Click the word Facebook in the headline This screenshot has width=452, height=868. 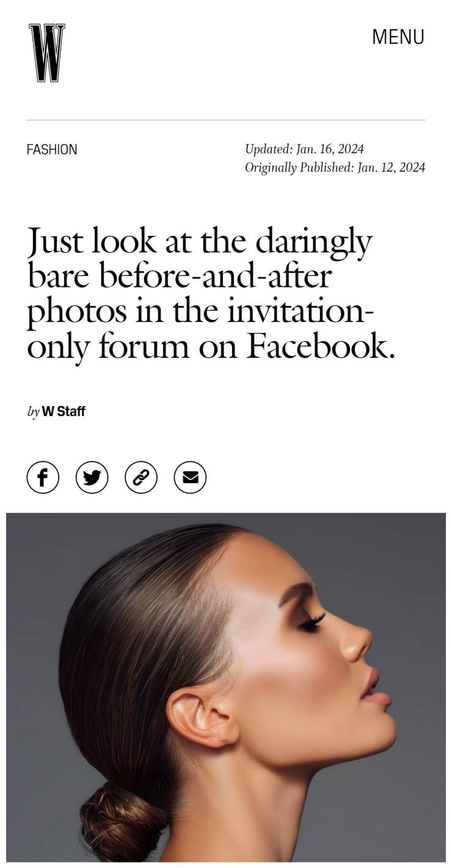coord(321,347)
